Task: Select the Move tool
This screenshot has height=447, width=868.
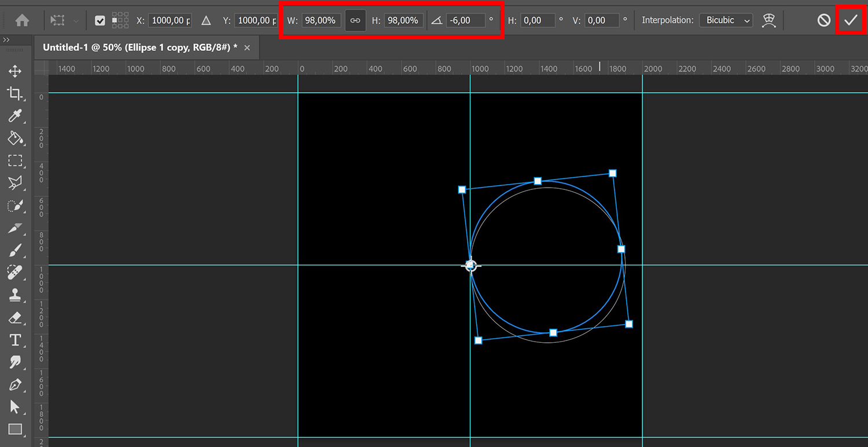Action: tap(16, 71)
